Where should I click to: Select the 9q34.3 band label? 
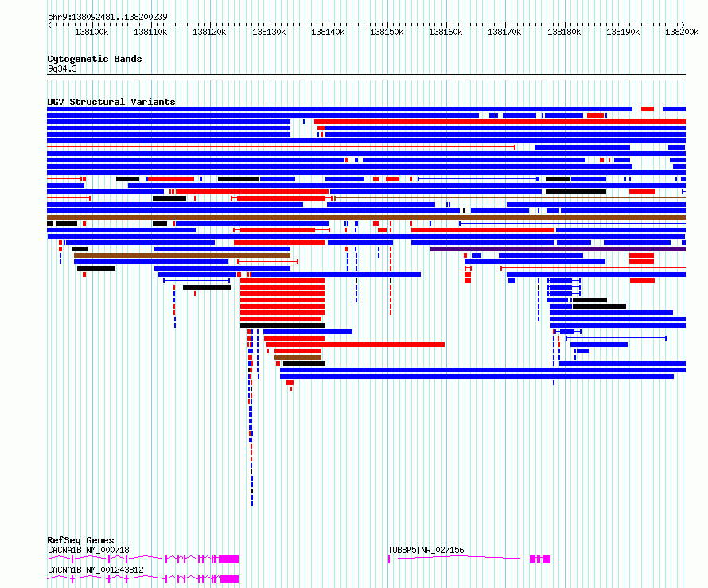coord(62,68)
